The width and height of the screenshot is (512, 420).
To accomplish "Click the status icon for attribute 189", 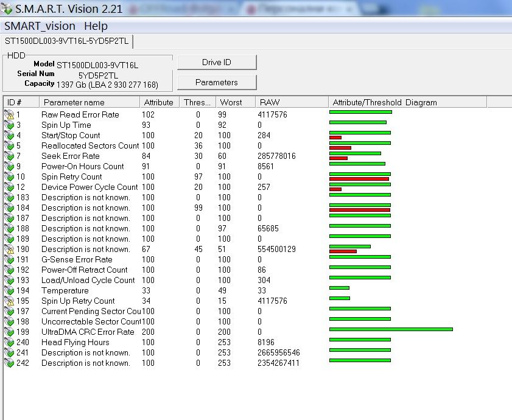I will (9, 239).
